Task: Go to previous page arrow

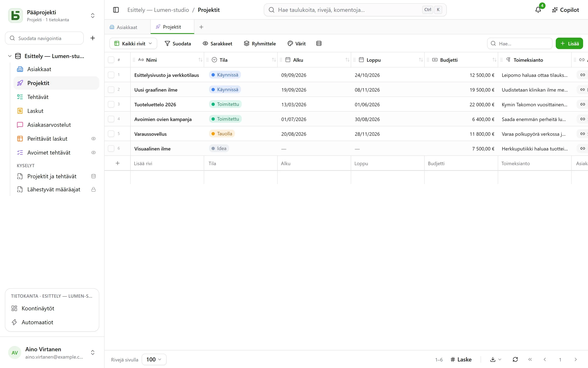Action: (545, 359)
